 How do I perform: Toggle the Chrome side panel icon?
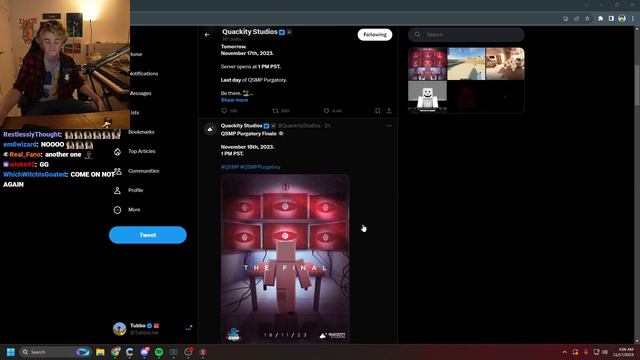tap(611, 18)
